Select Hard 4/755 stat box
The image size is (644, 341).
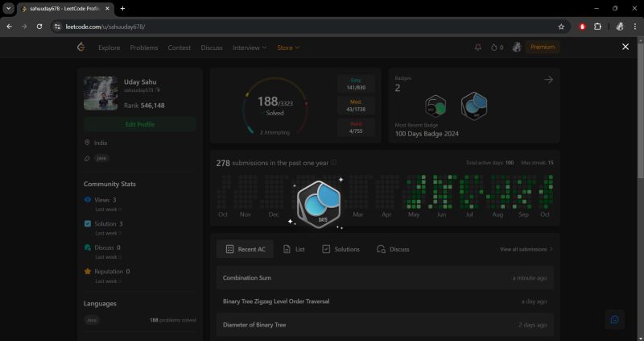pyautogui.click(x=356, y=127)
